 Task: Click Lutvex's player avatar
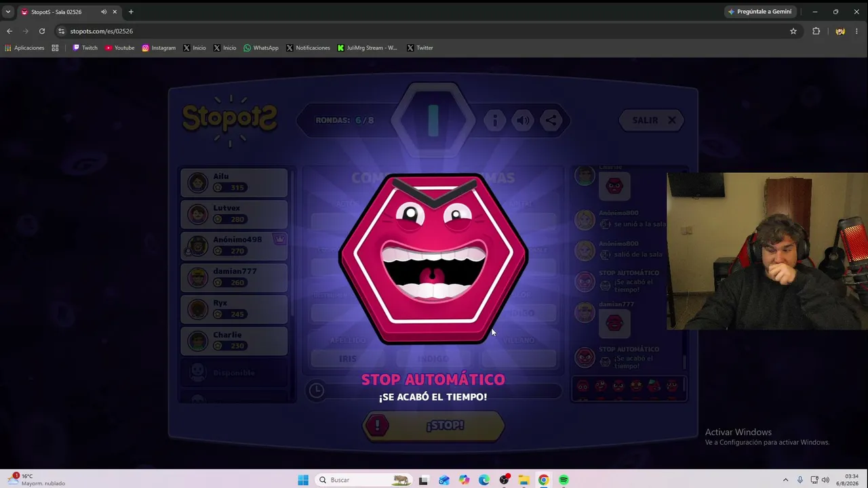point(198,214)
